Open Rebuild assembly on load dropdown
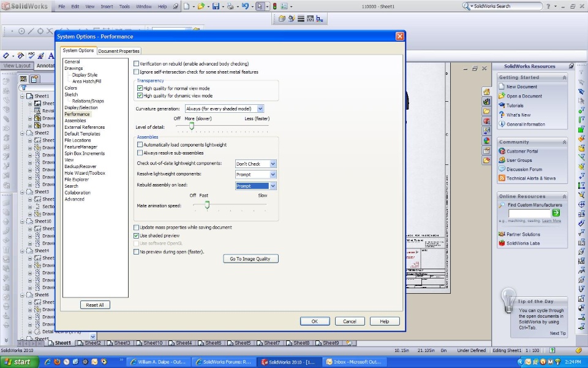Screen dimensions: 588x368 273,186
